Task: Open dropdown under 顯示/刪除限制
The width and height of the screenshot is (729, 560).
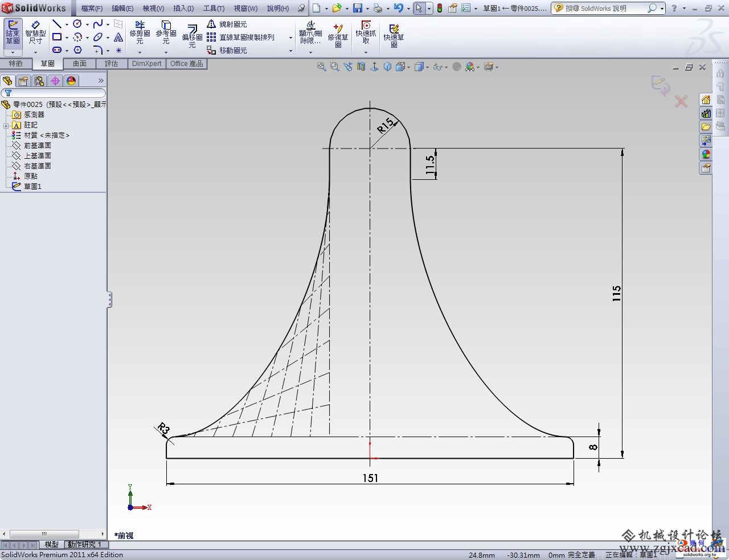Action: point(310,52)
